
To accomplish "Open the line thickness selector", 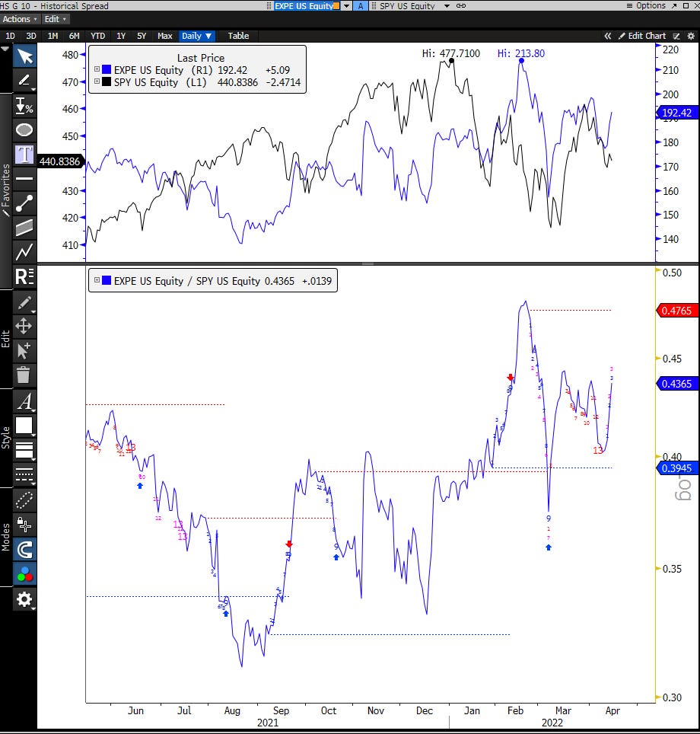I will click(24, 450).
